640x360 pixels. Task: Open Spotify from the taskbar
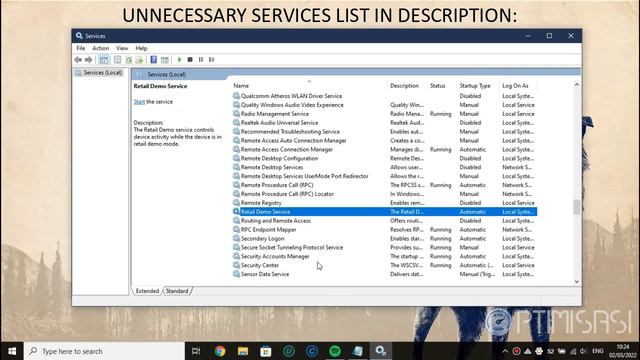pos(335,351)
